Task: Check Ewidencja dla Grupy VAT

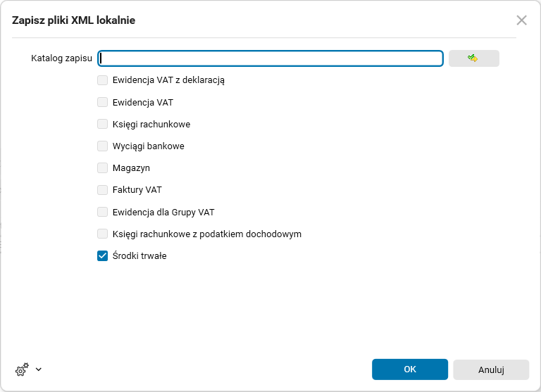Action: coord(103,212)
